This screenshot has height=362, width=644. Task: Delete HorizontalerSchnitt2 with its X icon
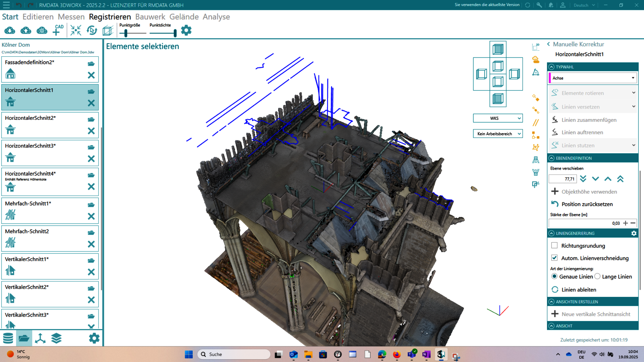click(91, 131)
